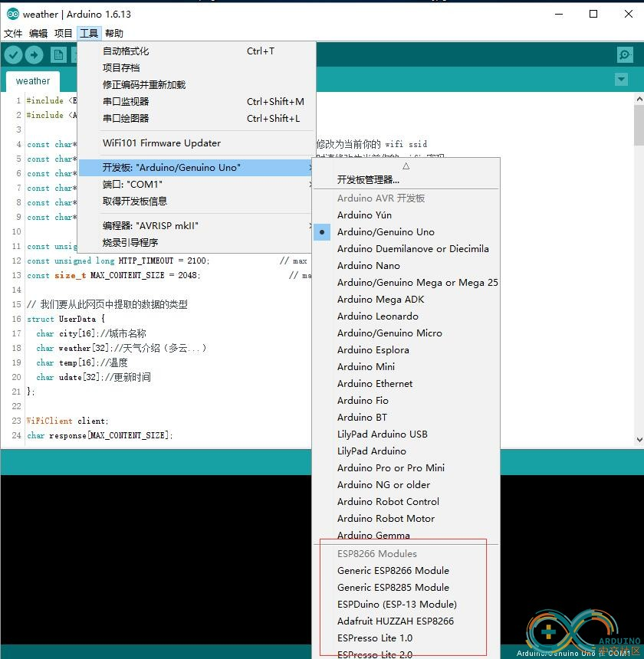Select Arduino Gemma board
Screen dimensions: 644x659
(x=406, y=535)
